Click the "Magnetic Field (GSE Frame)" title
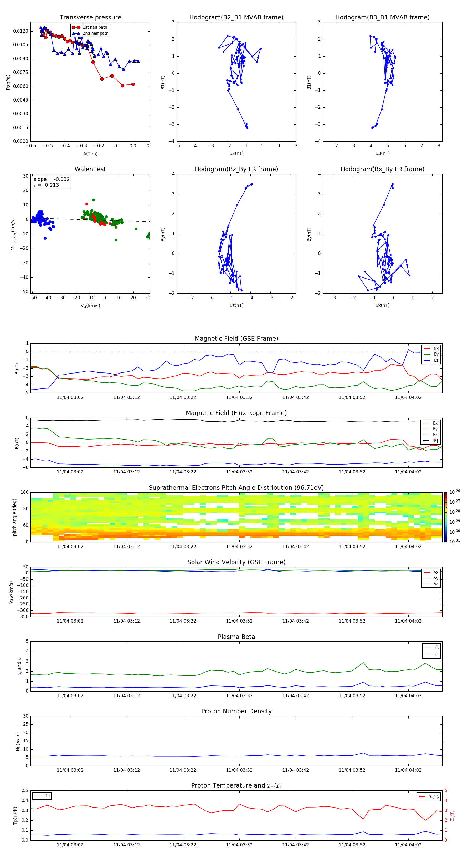This screenshot has width=473, height=868. (236, 339)
